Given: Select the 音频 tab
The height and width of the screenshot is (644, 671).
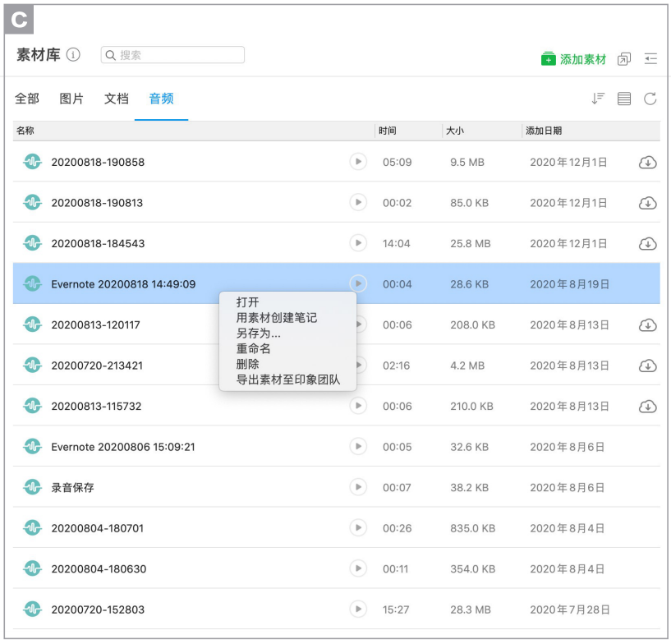Looking at the screenshot, I should (161, 99).
